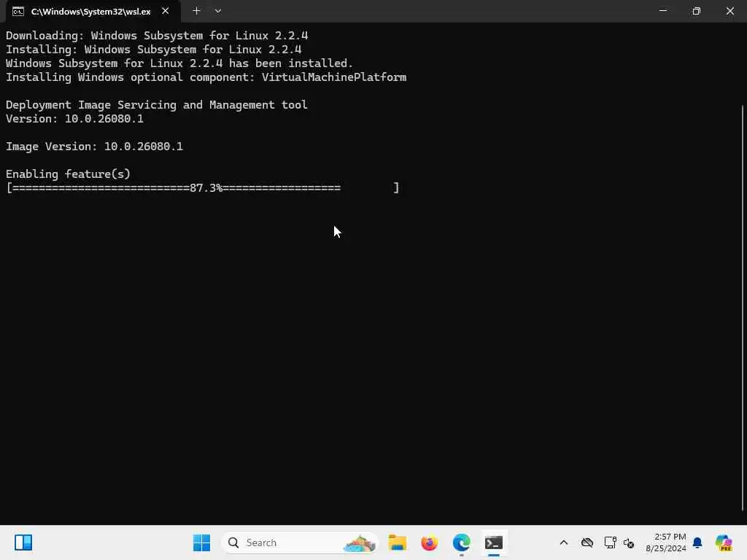Click the taskbar Search box
Image resolution: width=747 pixels, height=560 pixels.
click(x=300, y=542)
